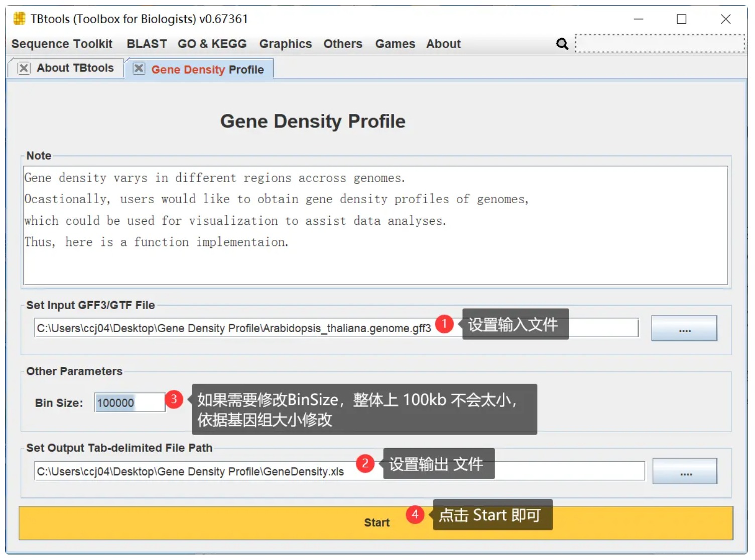
Task: Click the Bin Size field
Action: tap(130, 402)
